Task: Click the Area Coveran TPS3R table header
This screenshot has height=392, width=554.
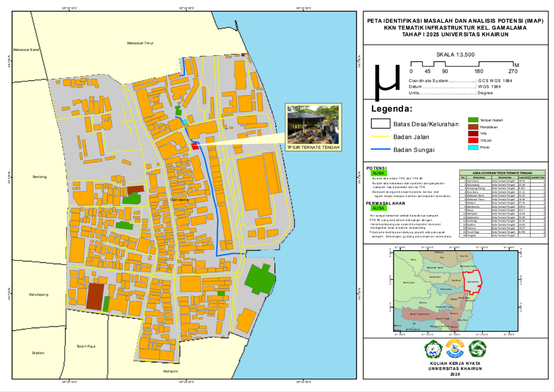Action: 502,172
